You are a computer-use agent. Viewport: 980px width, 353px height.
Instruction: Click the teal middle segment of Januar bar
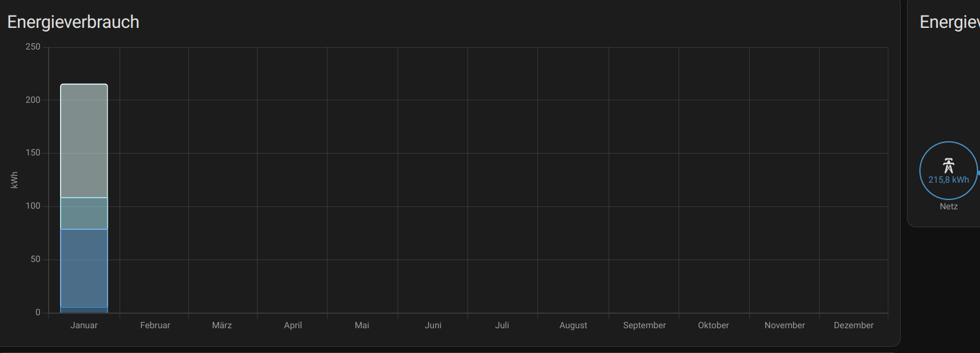pos(84,214)
